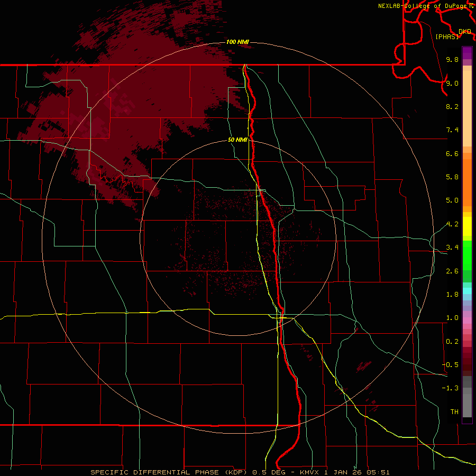Click the 7.4 legend value
476x476 pixels.
coord(452,130)
